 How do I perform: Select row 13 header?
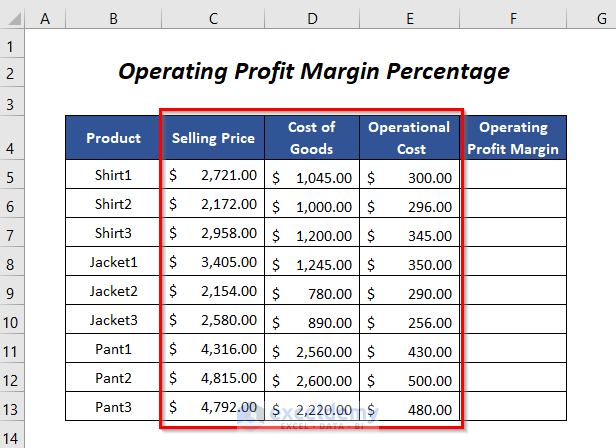point(12,407)
